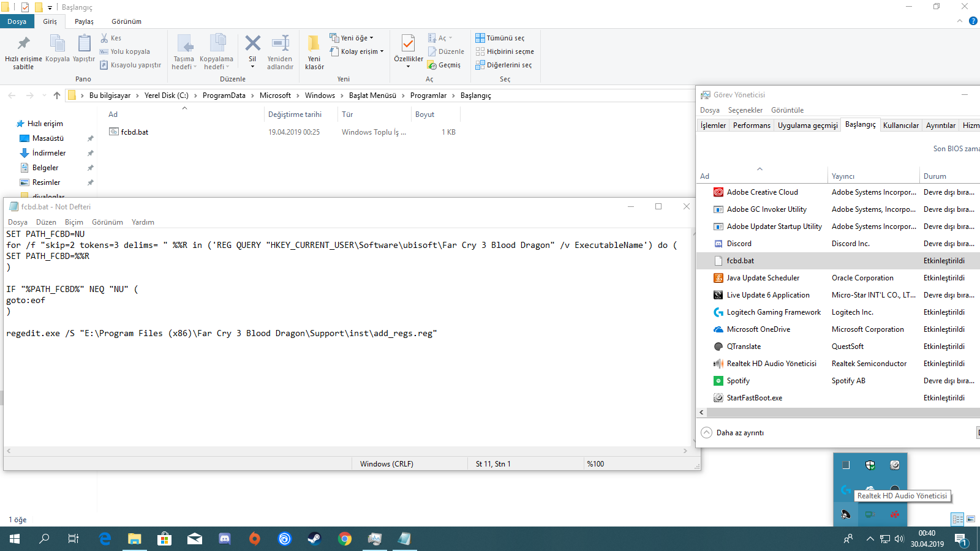Collapse the Explorer ribbon chevron

(x=960, y=21)
